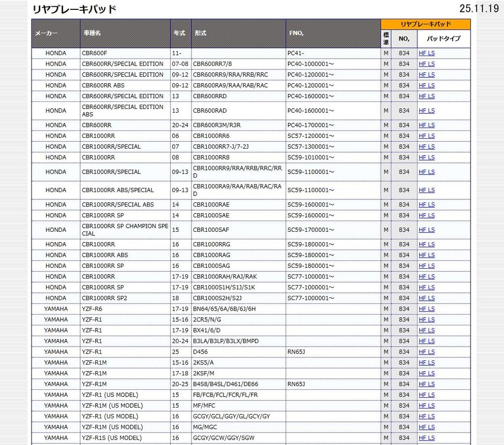Click the リヤブレーキパッド page title
This screenshot has width=504, height=445.
pyautogui.click(x=74, y=9)
